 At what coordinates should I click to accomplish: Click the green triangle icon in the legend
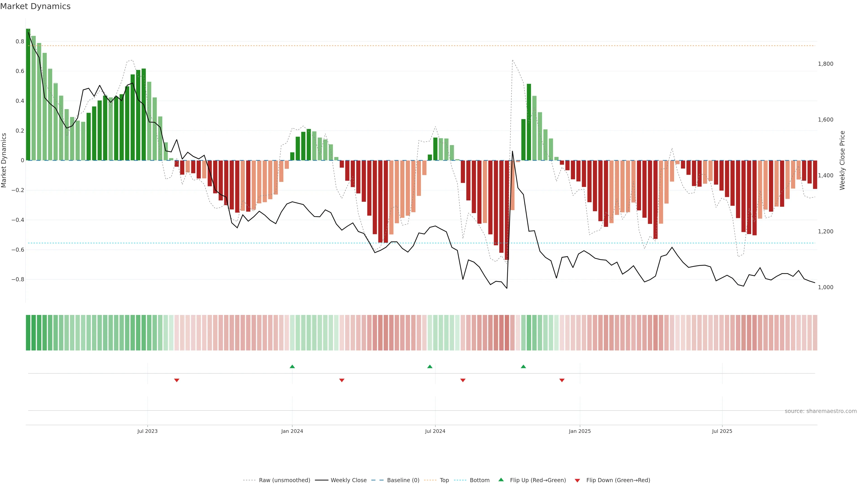pyautogui.click(x=501, y=480)
